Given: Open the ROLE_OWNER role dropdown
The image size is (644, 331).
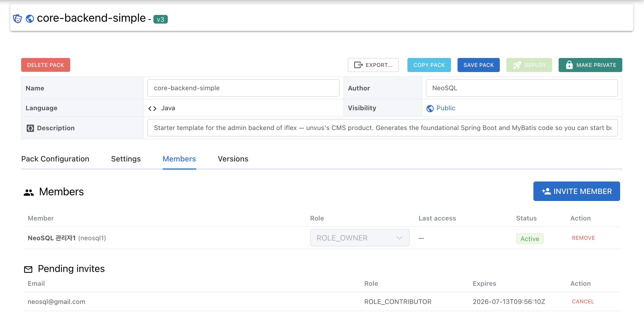Looking at the screenshot, I should click(x=360, y=238).
